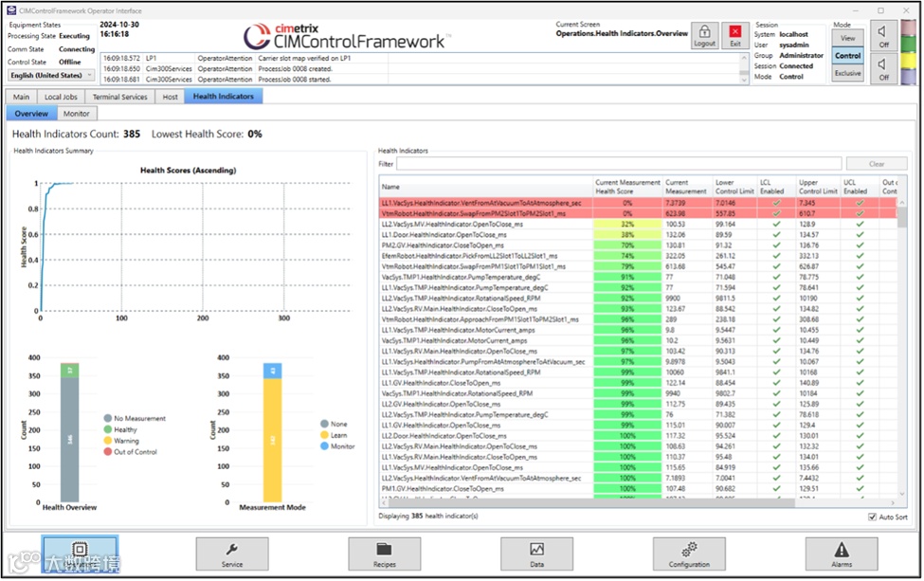The height and width of the screenshot is (581, 924).
Task: Click the 32% health score cell
Action: coord(627,225)
